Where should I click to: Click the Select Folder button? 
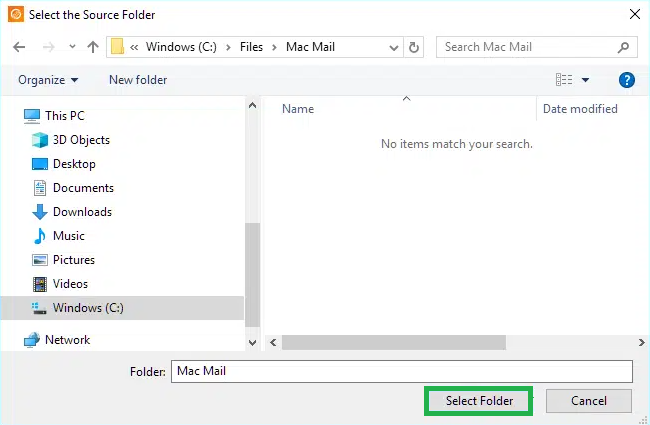coord(479,401)
